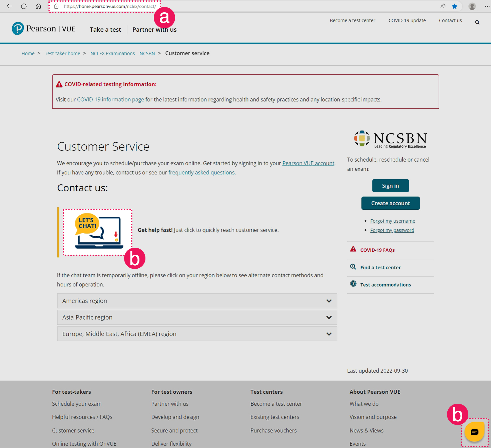Open NCLEX Examinations – NCSBN breadcrumb

(123, 54)
